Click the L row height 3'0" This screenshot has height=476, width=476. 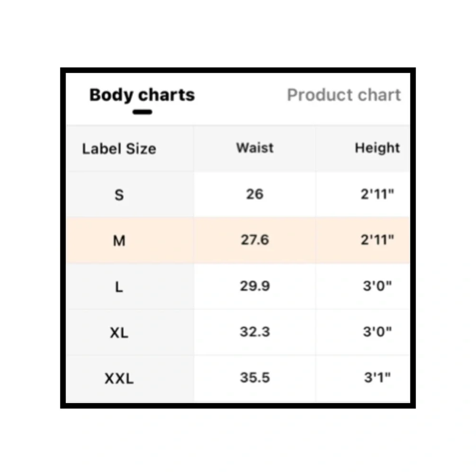[x=377, y=286]
